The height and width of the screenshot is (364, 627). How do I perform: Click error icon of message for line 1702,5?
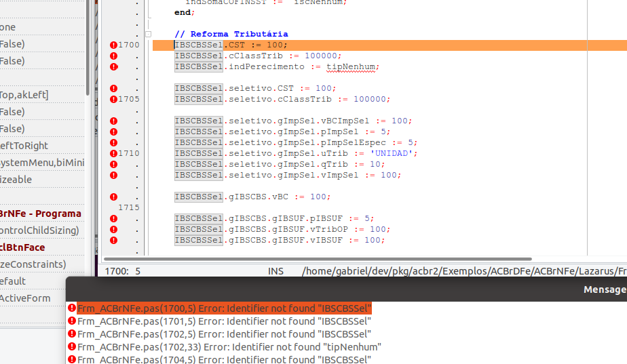(72, 333)
